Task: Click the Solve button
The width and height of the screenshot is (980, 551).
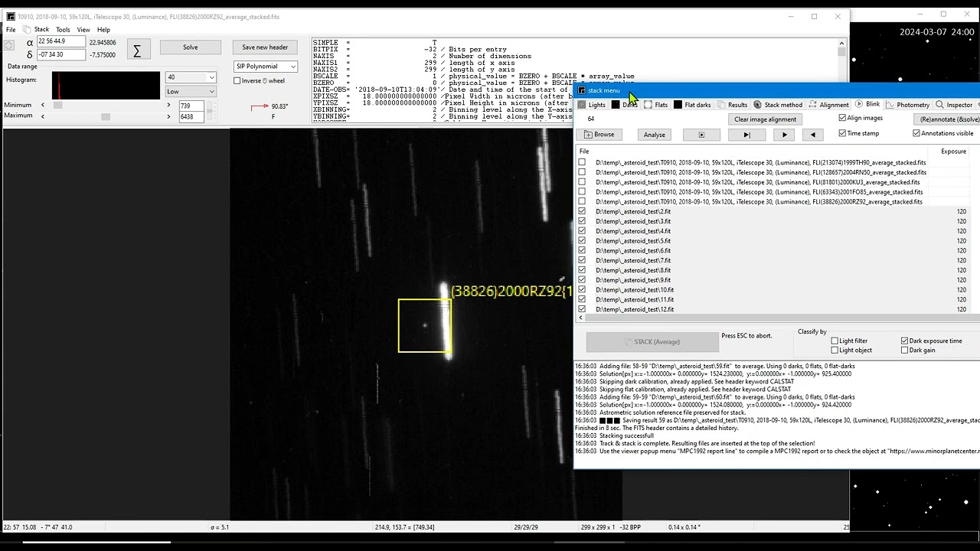Action: pyautogui.click(x=191, y=47)
